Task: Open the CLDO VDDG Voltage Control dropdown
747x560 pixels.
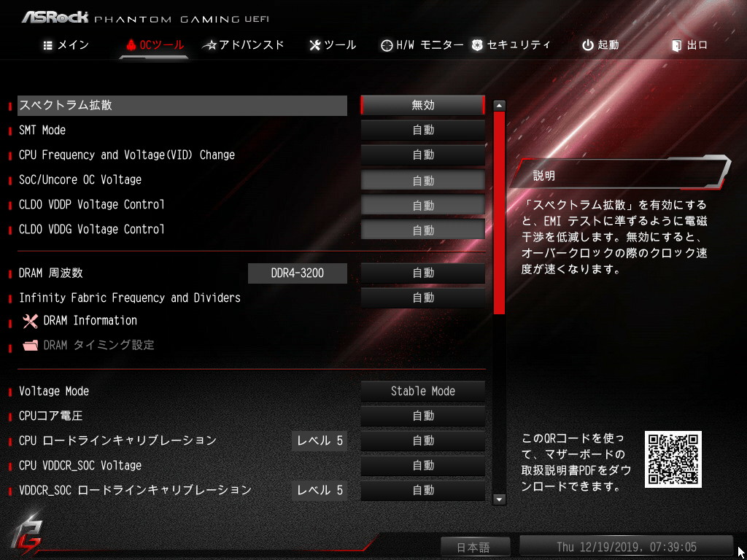Action: click(423, 230)
